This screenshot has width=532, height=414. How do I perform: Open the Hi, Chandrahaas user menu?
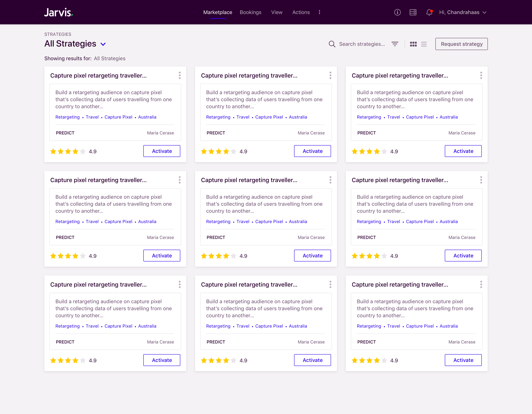[x=463, y=12]
